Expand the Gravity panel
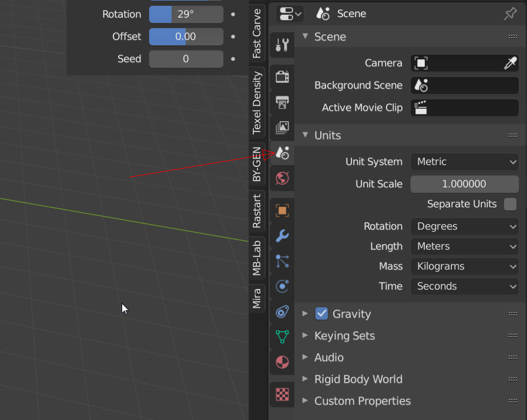Viewport: 527px width, 420px height. pos(305,314)
